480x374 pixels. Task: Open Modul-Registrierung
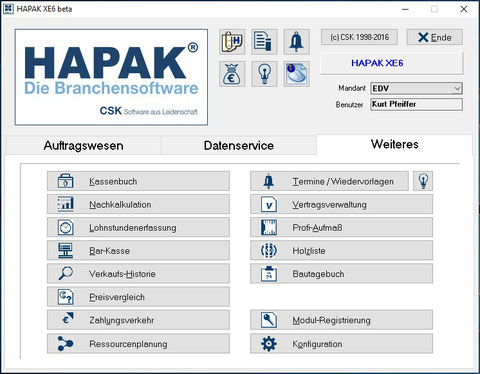(x=342, y=320)
